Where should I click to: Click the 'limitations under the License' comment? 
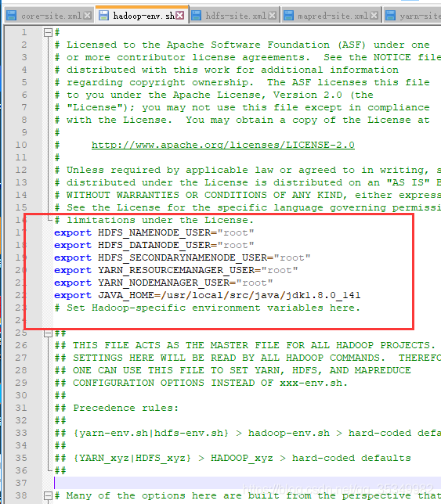154,220
